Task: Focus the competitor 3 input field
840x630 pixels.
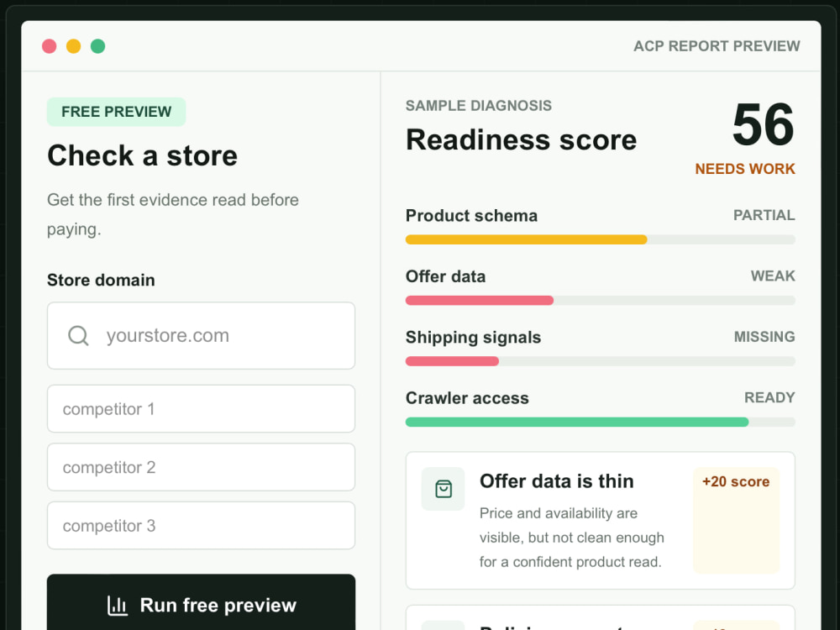Action: point(201,526)
